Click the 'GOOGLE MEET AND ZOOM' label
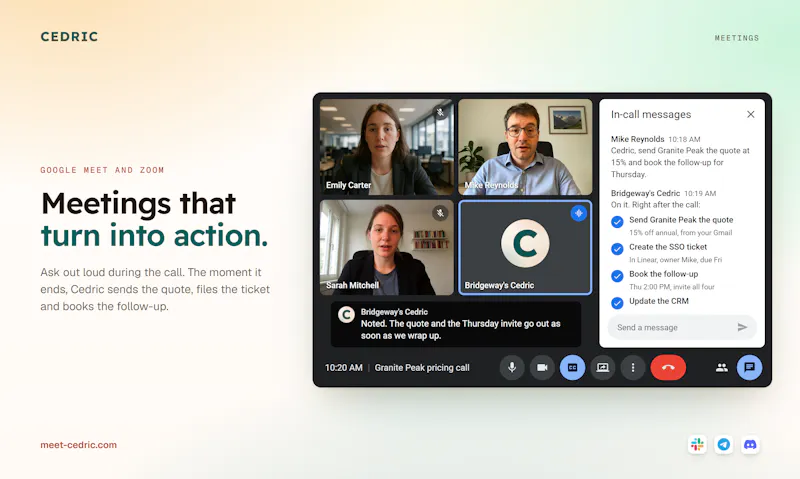Screen dimensions: 800x479 click(103, 170)
